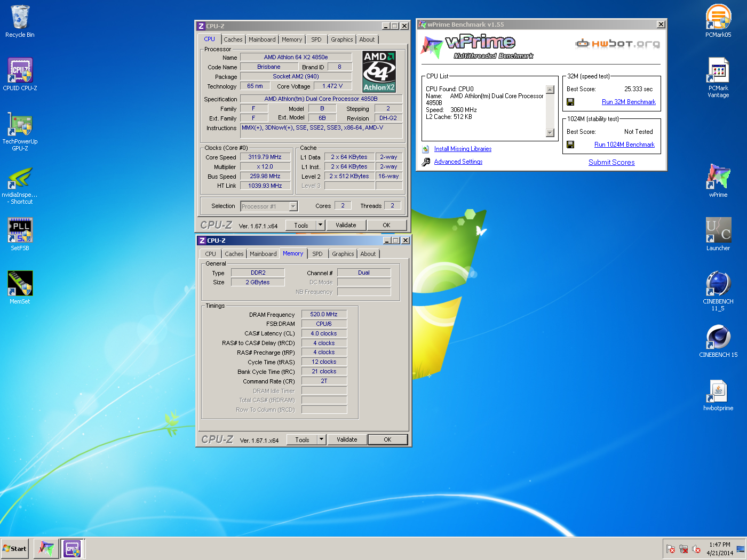Click Validate in top CPU-Z window
Screen dimensions: 747x560
[x=346, y=225]
